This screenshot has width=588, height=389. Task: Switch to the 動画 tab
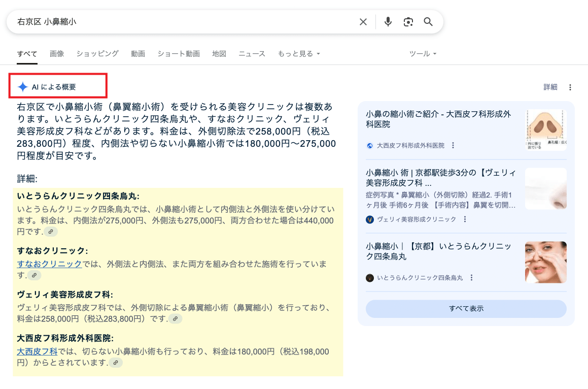(x=138, y=54)
